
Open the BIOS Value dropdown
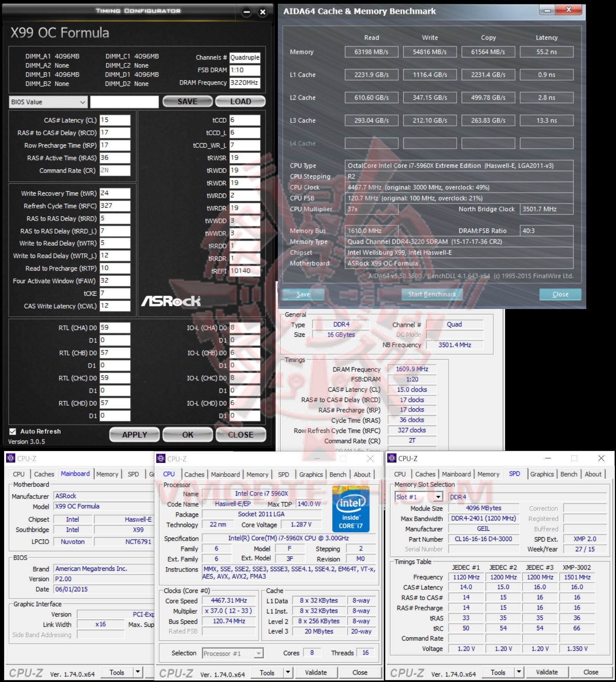[x=48, y=102]
